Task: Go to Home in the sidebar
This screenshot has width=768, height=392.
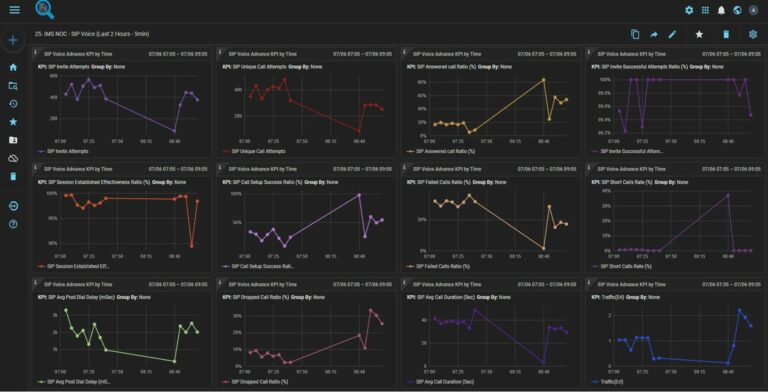Action: click(x=13, y=67)
